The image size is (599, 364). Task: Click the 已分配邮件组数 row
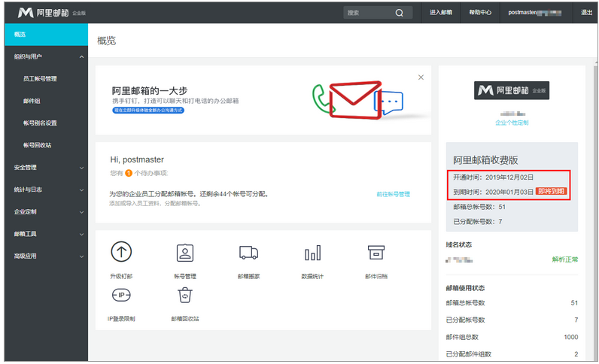(512, 354)
